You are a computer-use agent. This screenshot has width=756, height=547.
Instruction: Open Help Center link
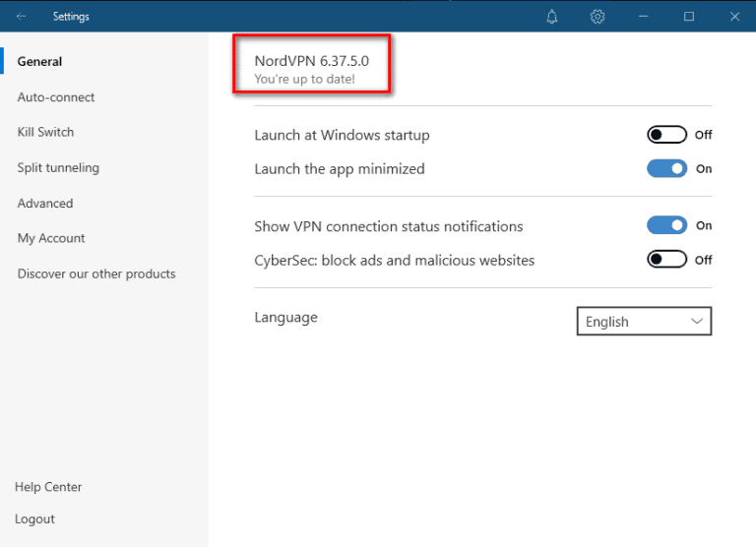coord(48,487)
